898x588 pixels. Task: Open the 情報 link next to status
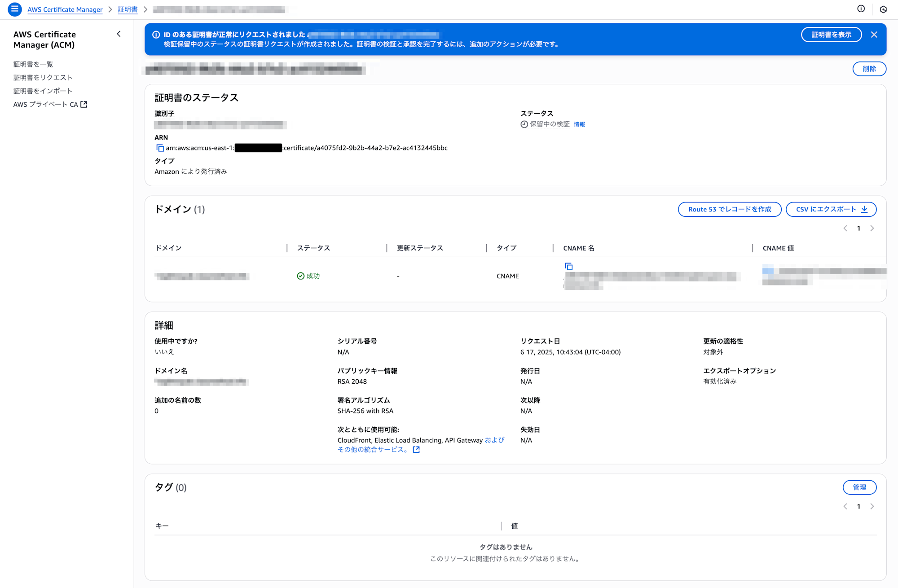[x=579, y=124]
